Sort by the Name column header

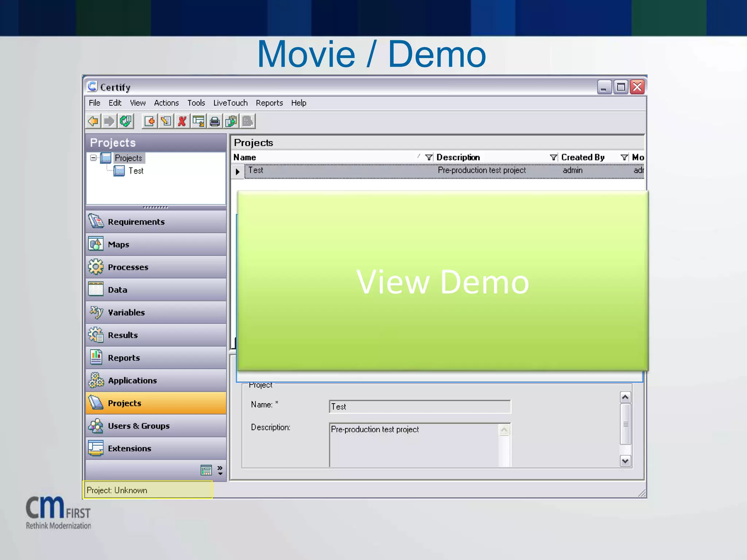pos(245,157)
